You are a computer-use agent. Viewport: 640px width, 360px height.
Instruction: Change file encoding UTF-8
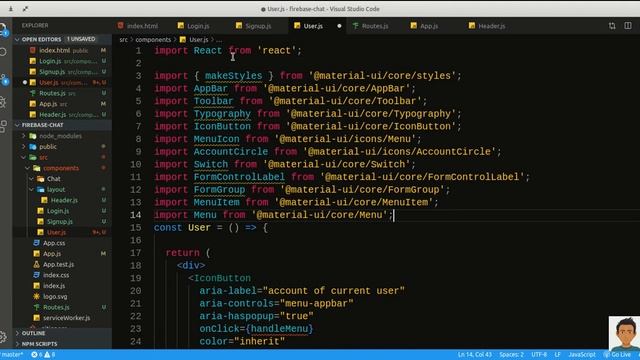coord(539,355)
